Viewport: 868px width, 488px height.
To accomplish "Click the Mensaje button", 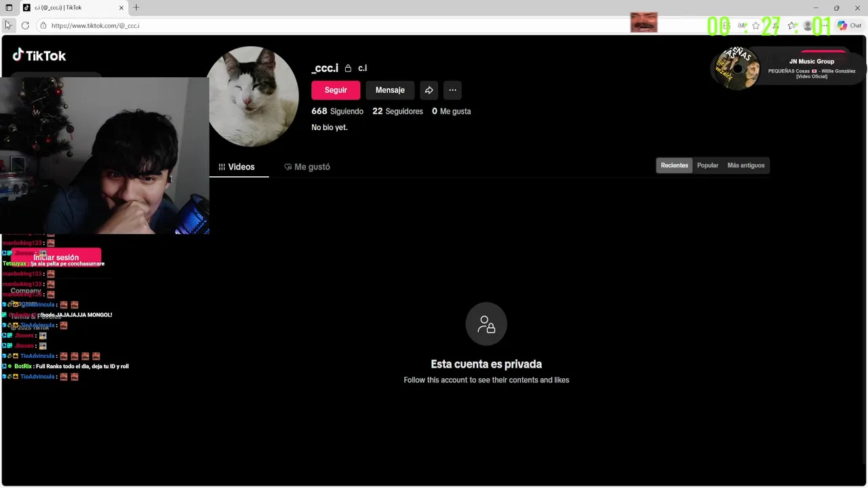I will pyautogui.click(x=390, y=90).
